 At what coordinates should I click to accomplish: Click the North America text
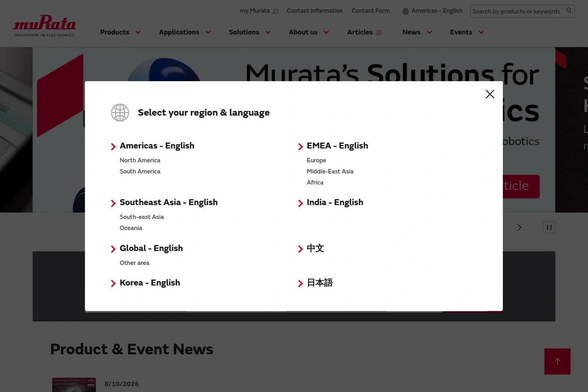tap(140, 160)
